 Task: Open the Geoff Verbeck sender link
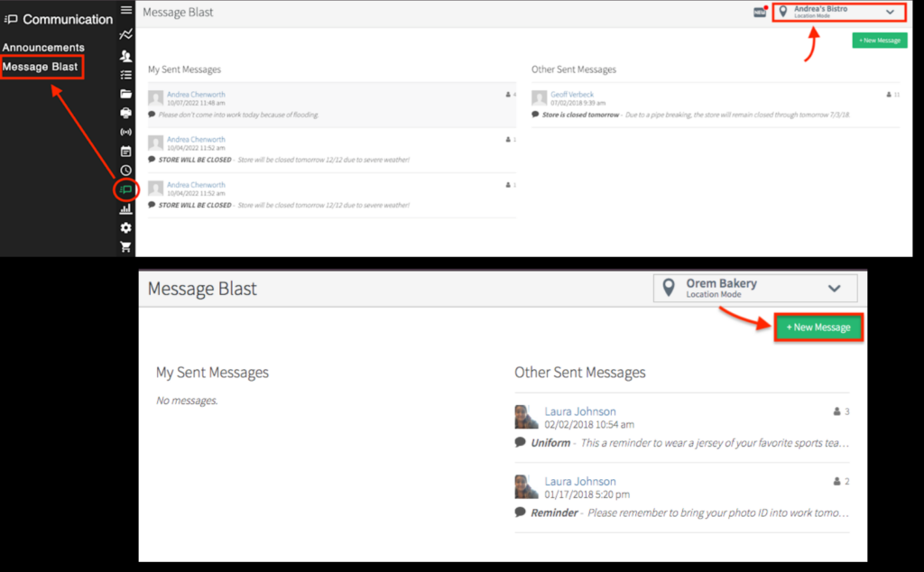coord(571,94)
